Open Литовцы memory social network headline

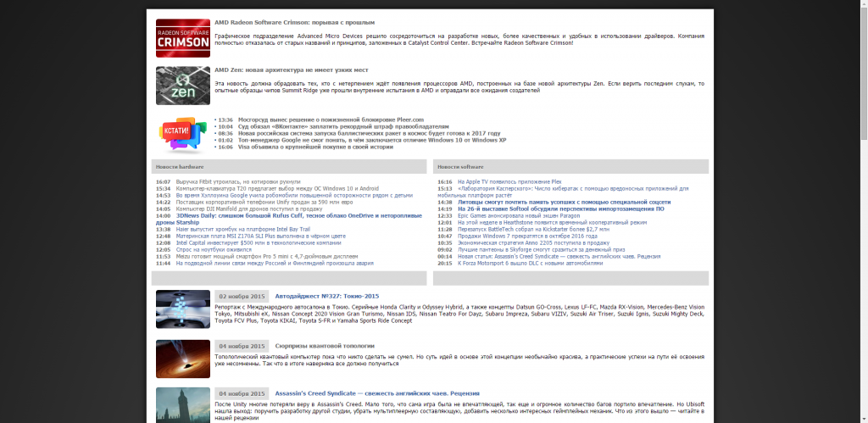(x=564, y=202)
